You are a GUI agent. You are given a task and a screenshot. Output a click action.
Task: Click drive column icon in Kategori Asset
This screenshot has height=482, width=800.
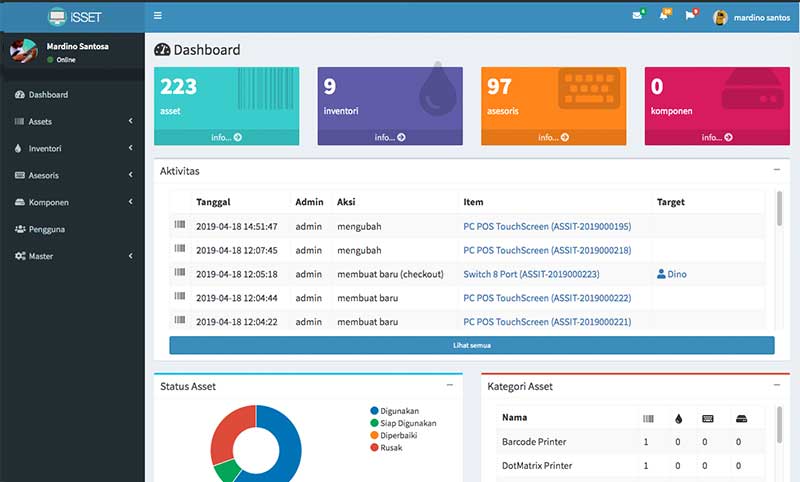point(741,419)
